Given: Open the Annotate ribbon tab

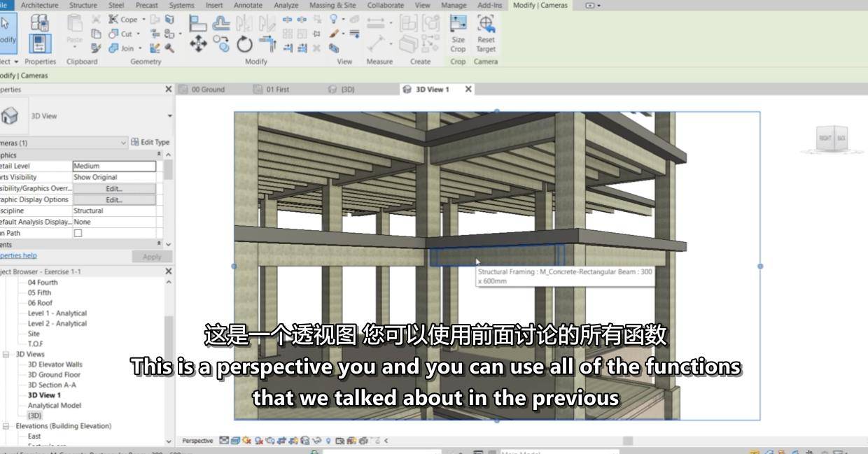Looking at the screenshot, I should tap(248, 5).
